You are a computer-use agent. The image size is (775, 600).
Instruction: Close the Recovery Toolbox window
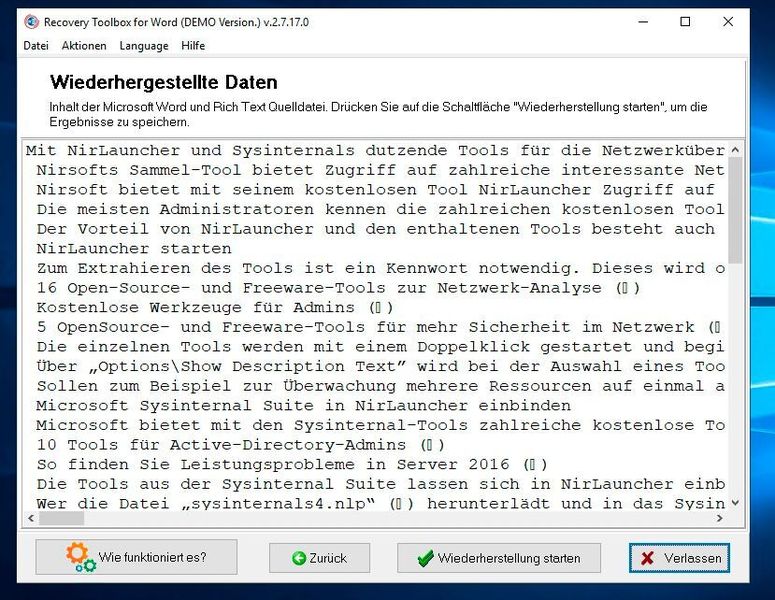point(728,22)
